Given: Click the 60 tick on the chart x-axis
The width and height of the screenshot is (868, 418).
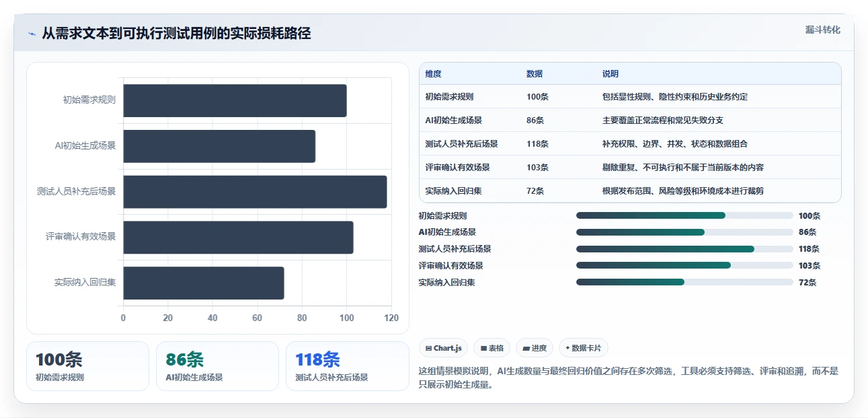Looking at the screenshot, I should [x=258, y=318].
